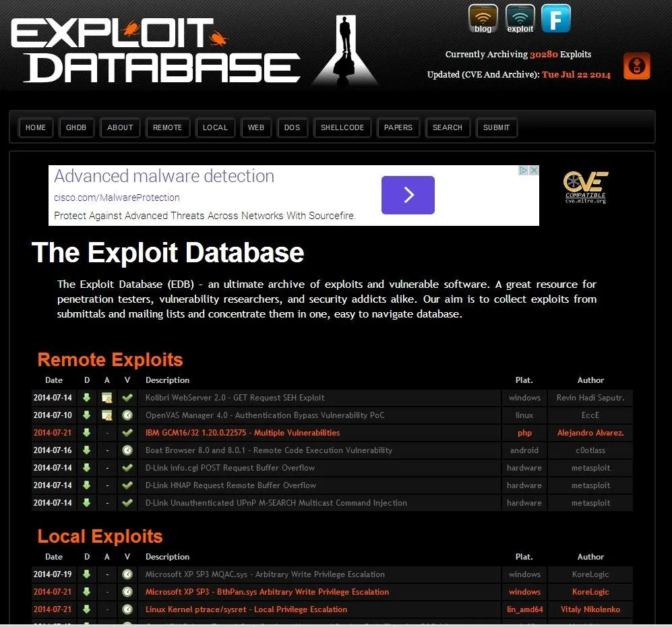The image size is (672, 627).
Task: Click verified checkmark for D-Link UPnP row
Action: (x=127, y=503)
